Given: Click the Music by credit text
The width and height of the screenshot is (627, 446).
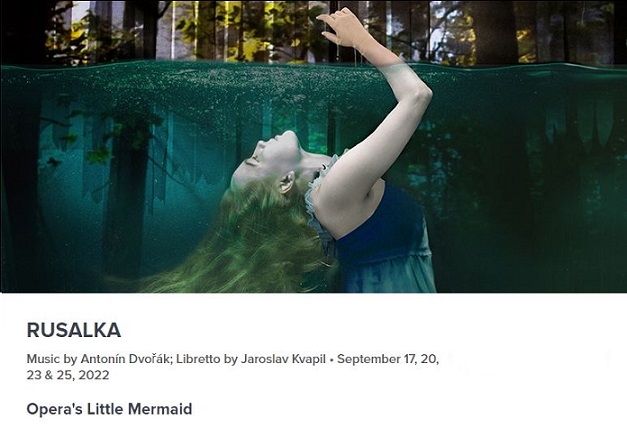Looking at the screenshot, I should [52, 359].
